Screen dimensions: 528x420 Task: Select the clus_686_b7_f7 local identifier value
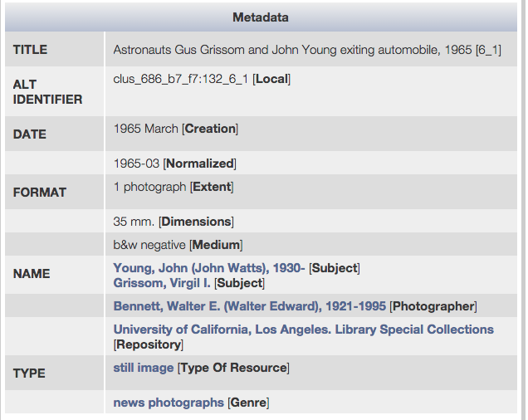coord(181,79)
